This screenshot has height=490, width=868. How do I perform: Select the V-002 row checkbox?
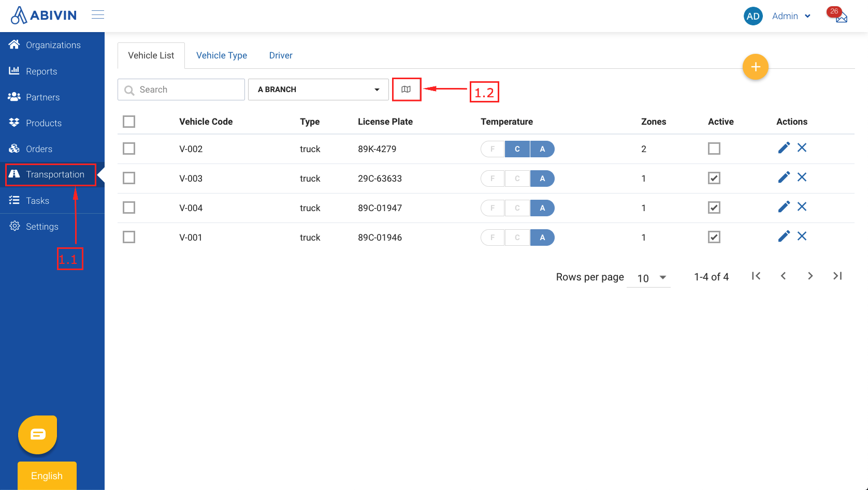(x=129, y=149)
